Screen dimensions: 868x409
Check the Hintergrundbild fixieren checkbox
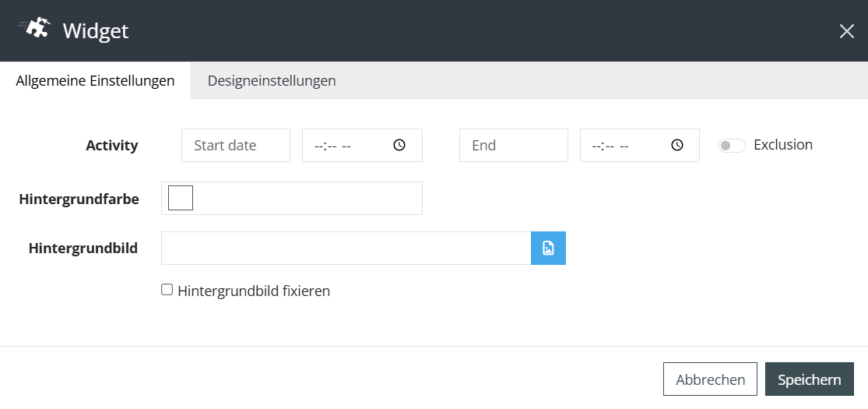click(x=167, y=290)
